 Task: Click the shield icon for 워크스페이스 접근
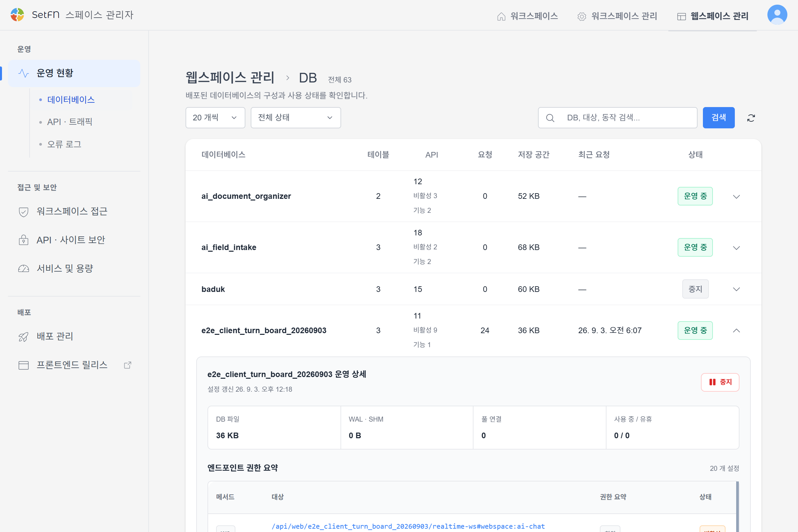pos(23,212)
